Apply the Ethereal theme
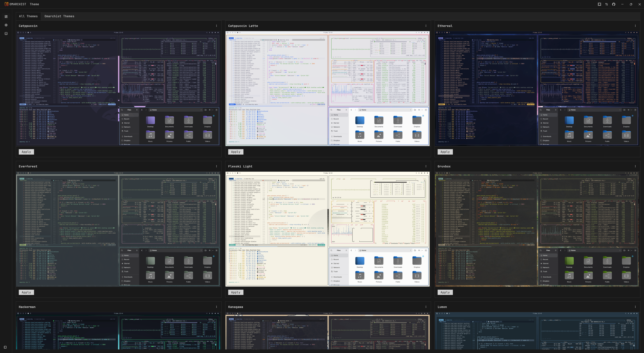Image resolution: width=644 pixels, height=353 pixels. [445, 152]
